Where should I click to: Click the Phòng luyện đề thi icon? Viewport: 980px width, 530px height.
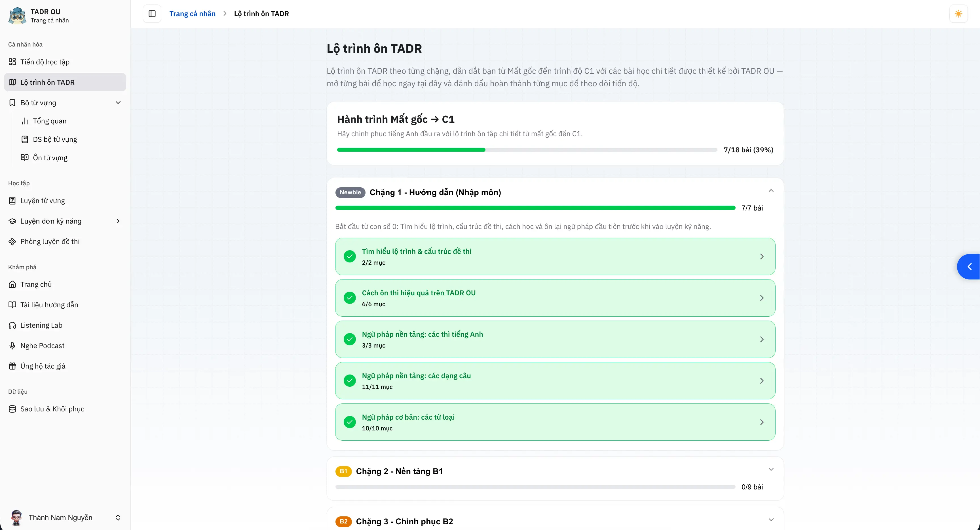pyautogui.click(x=12, y=241)
